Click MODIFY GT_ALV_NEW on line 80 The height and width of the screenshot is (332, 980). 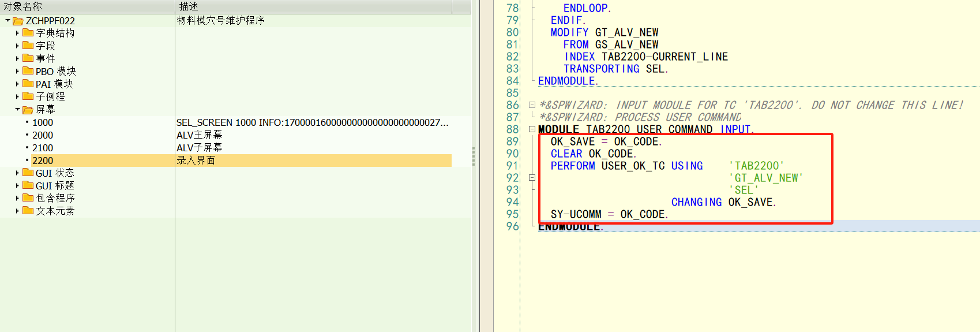click(x=604, y=32)
